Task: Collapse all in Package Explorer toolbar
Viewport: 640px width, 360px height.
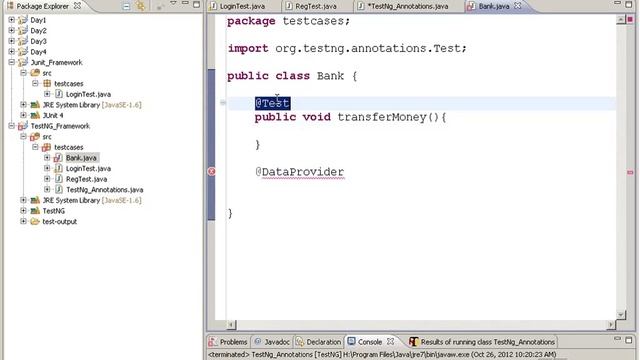Action: tap(127, 6)
